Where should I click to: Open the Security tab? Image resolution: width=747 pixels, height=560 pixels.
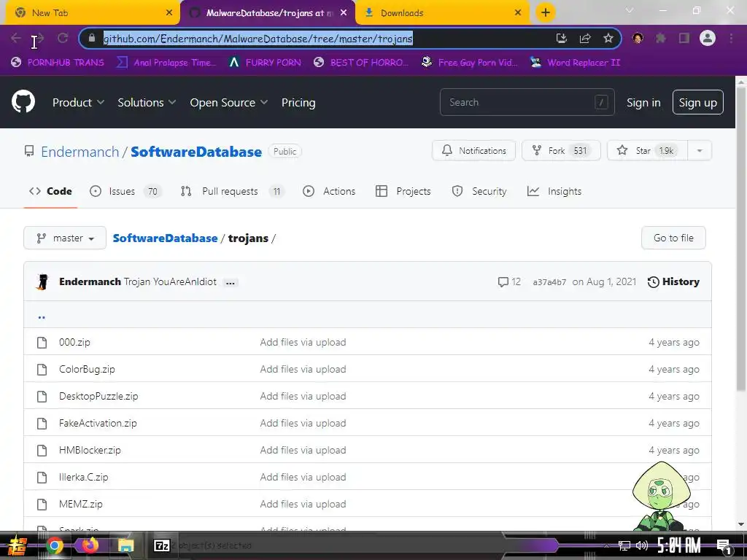point(479,191)
